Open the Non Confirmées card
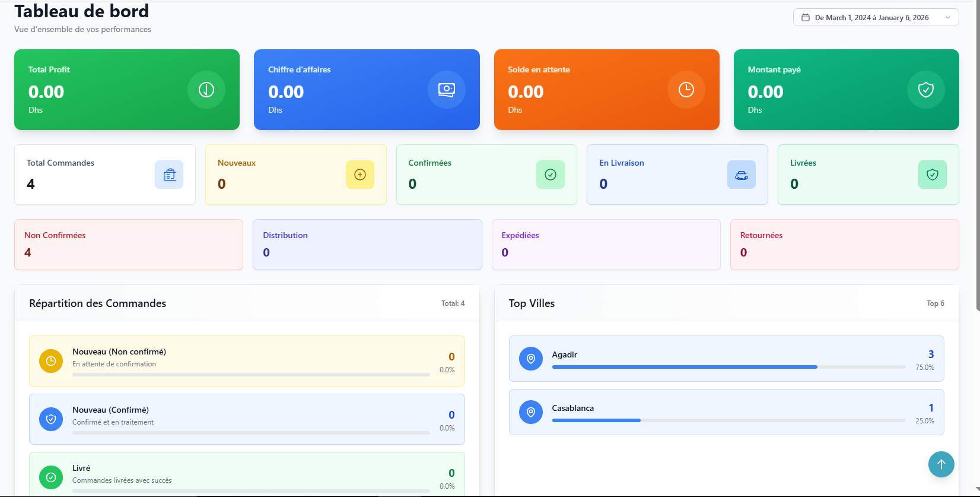980x497 pixels. 129,245
